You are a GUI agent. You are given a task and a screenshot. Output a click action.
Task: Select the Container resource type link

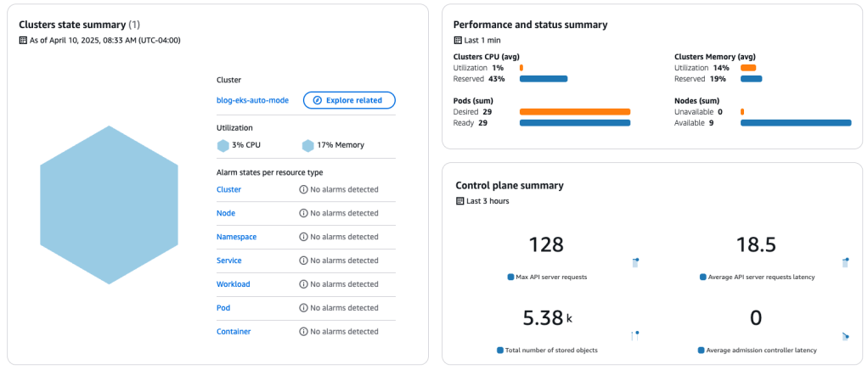[234, 332]
